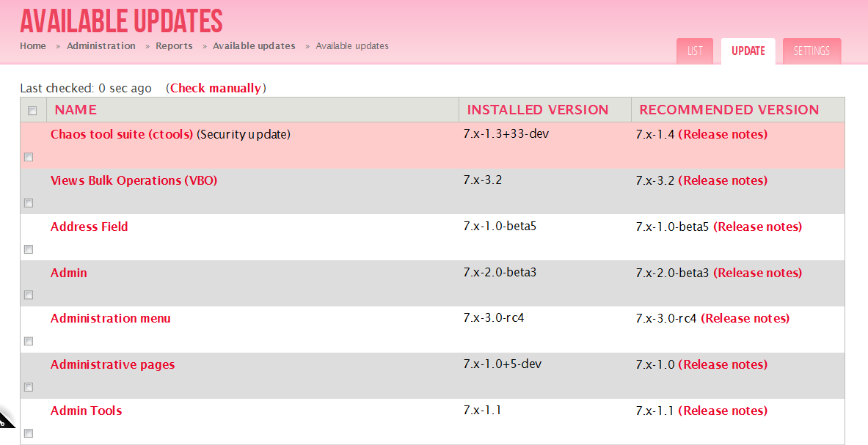The image size is (868, 445).
Task: Open Release notes for Administration menu 7.x-3.0-rc4
Action: click(745, 318)
